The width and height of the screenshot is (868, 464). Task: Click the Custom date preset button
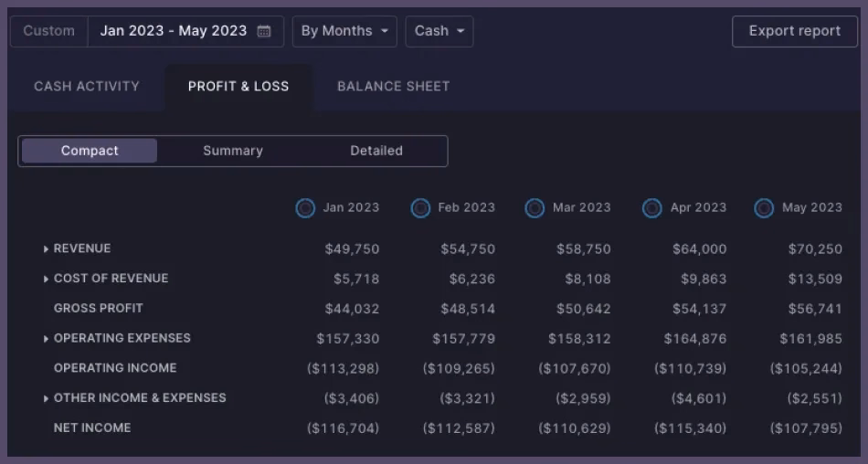coord(49,31)
